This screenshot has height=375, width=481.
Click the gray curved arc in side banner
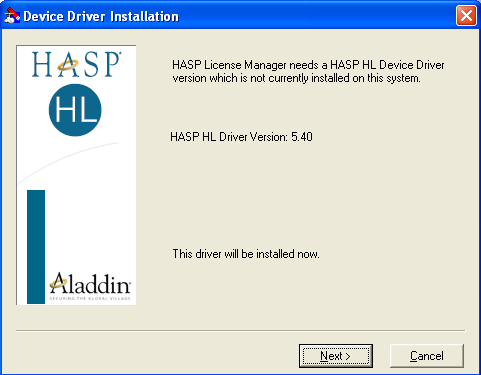tap(69, 162)
